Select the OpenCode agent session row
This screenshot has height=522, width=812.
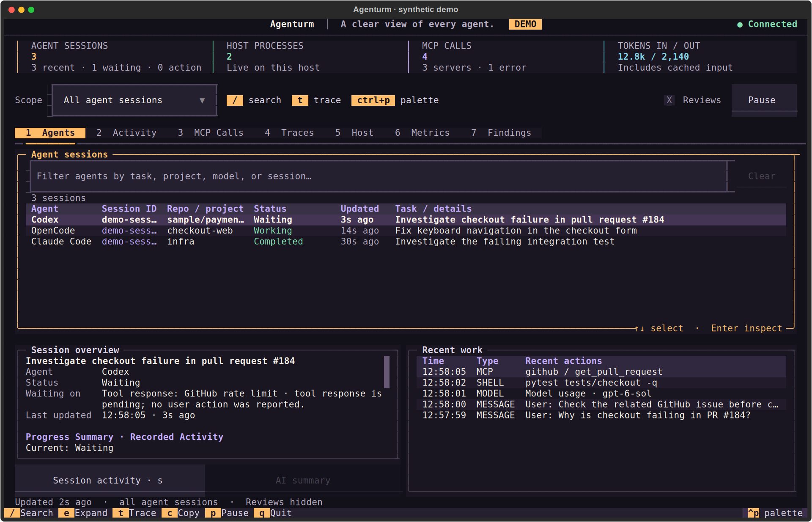coord(406,231)
